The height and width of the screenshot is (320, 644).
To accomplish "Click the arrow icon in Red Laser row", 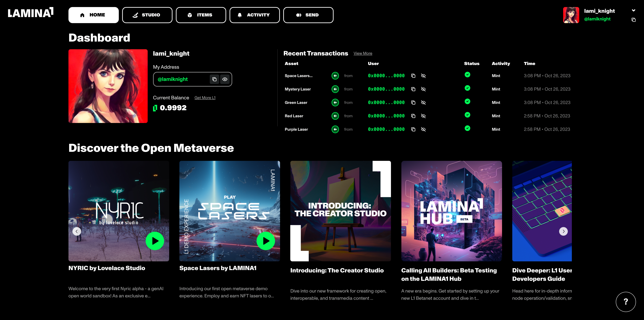I will pos(335,116).
